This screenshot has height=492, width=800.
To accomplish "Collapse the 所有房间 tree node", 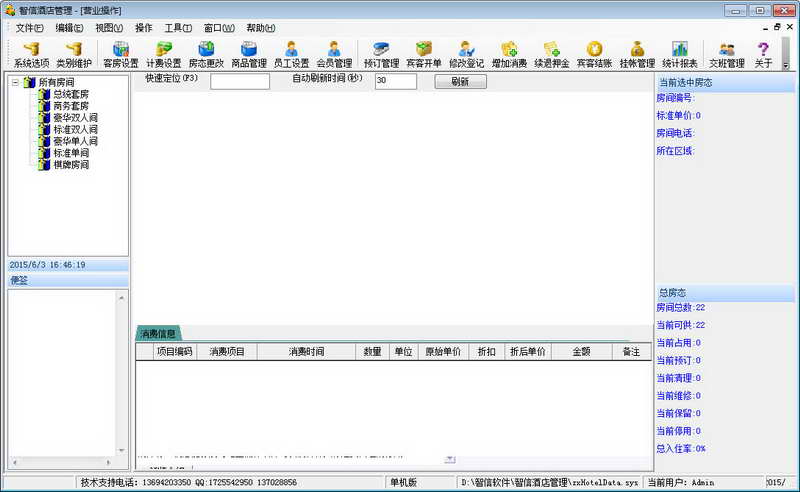I will 16,82.
